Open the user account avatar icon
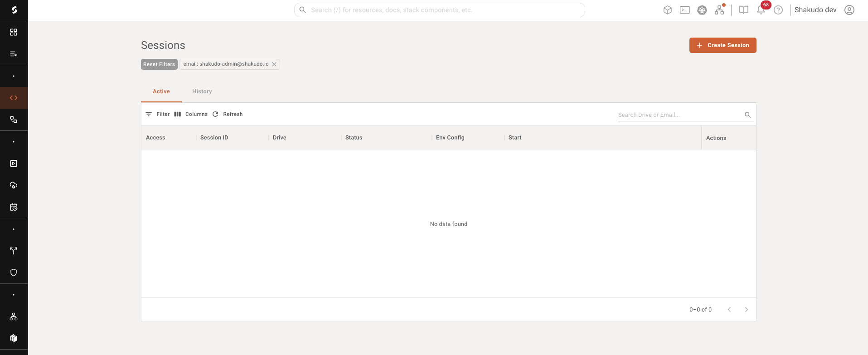 click(x=849, y=10)
